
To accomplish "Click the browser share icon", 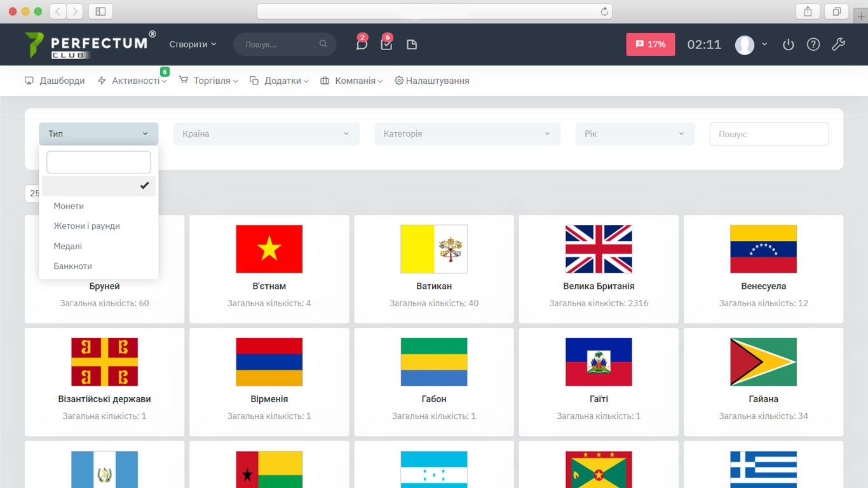I will point(808,11).
